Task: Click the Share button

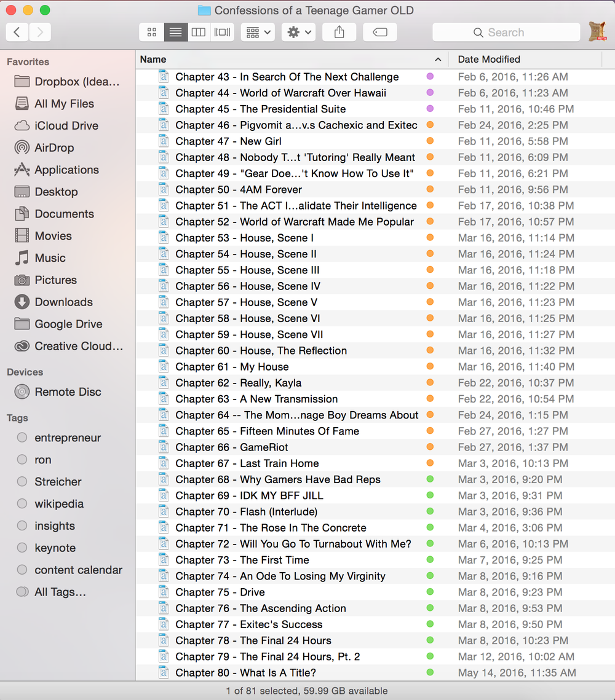Action: tap(339, 32)
